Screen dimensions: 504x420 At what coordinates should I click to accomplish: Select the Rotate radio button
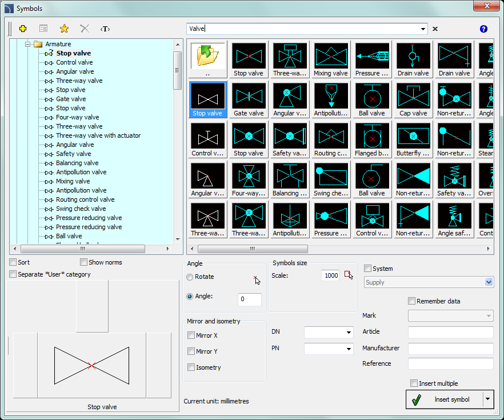point(190,277)
